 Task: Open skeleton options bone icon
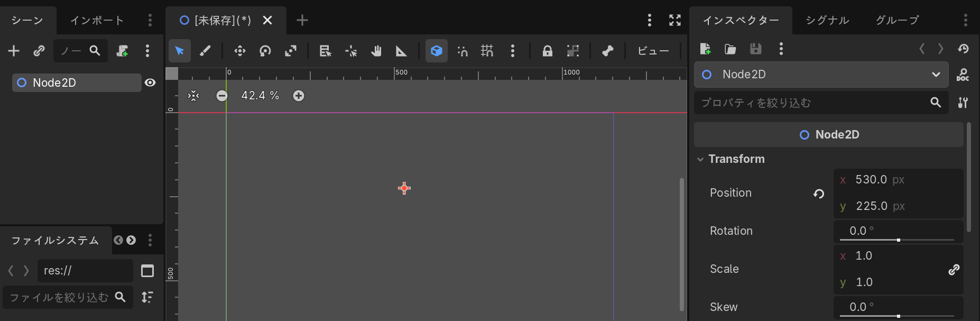[x=608, y=51]
